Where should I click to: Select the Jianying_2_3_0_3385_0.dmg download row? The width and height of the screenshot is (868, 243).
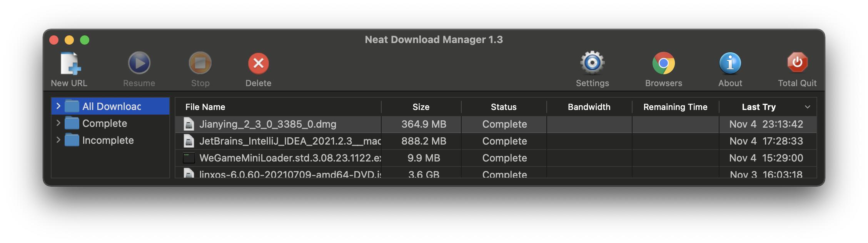[x=268, y=124]
